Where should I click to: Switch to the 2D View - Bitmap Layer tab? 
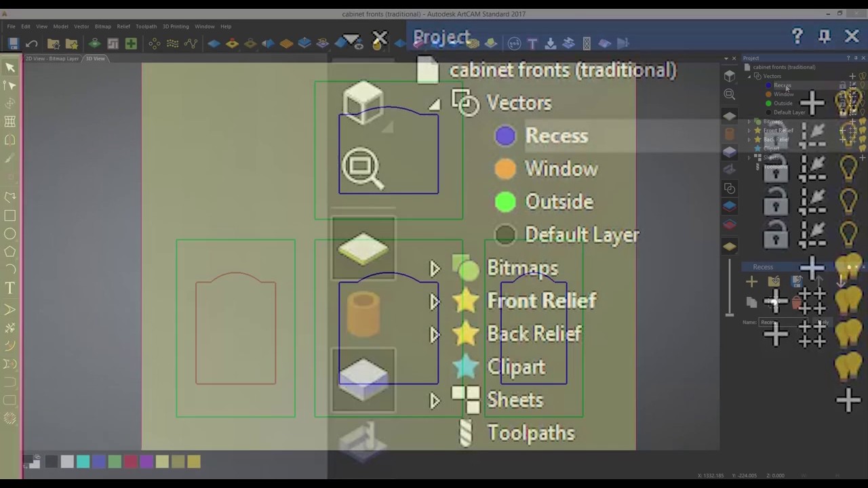52,59
